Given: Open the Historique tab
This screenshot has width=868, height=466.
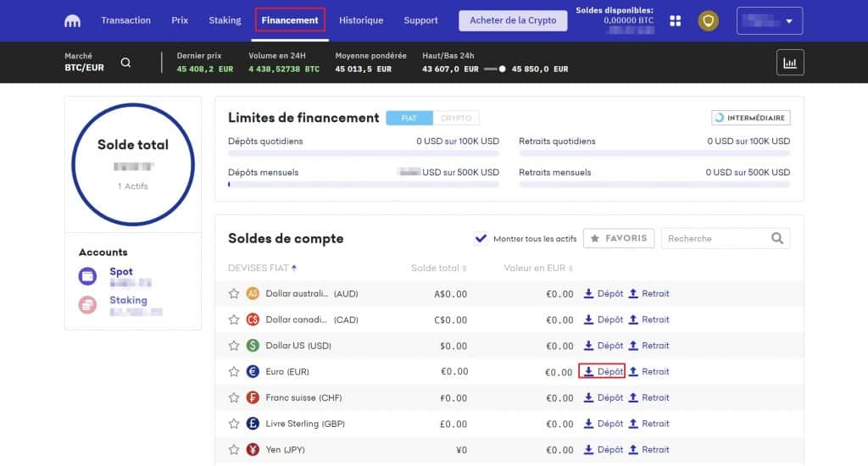Looking at the screenshot, I should 361,20.
